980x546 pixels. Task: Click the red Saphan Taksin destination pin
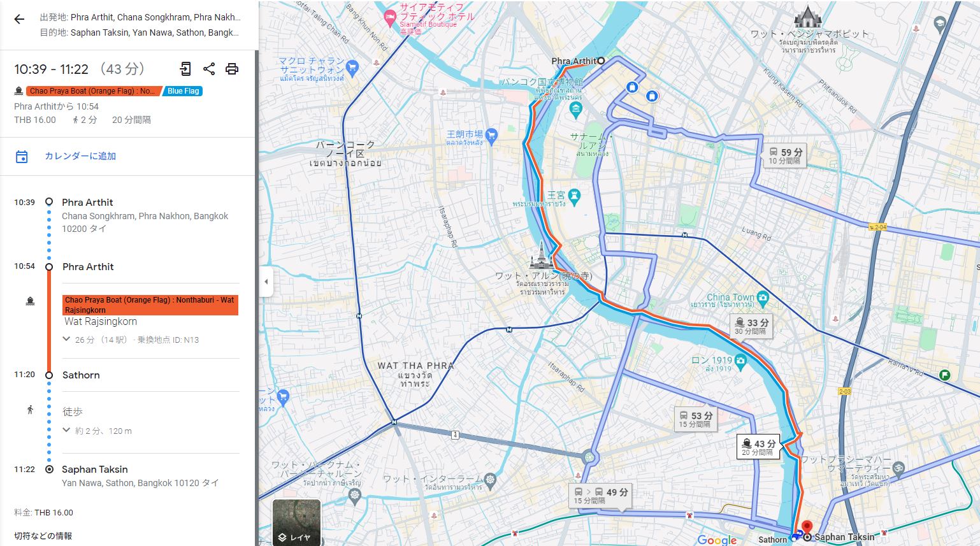click(x=807, y=528)
